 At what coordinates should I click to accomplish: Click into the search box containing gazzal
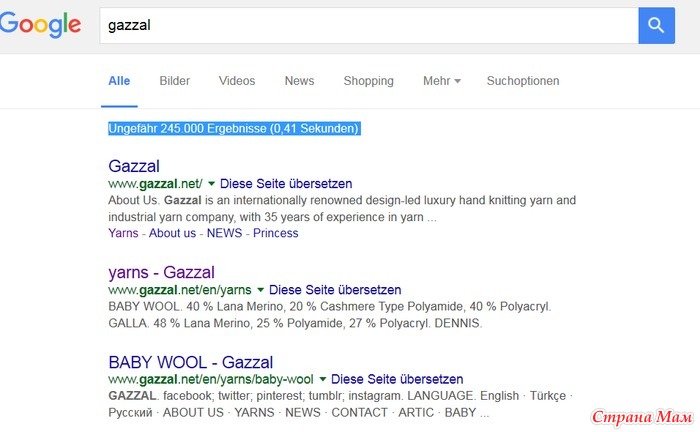coord(369,25)
